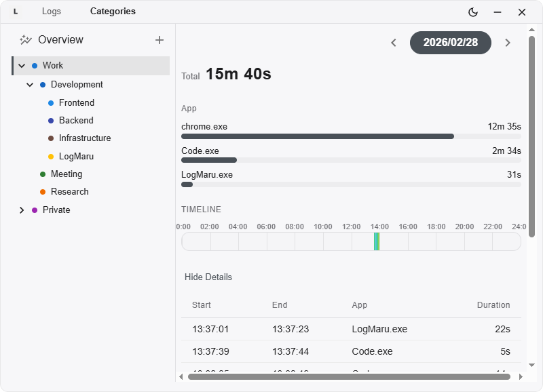
Task: Collapse the Development subcategory
Action: (30, 85)
